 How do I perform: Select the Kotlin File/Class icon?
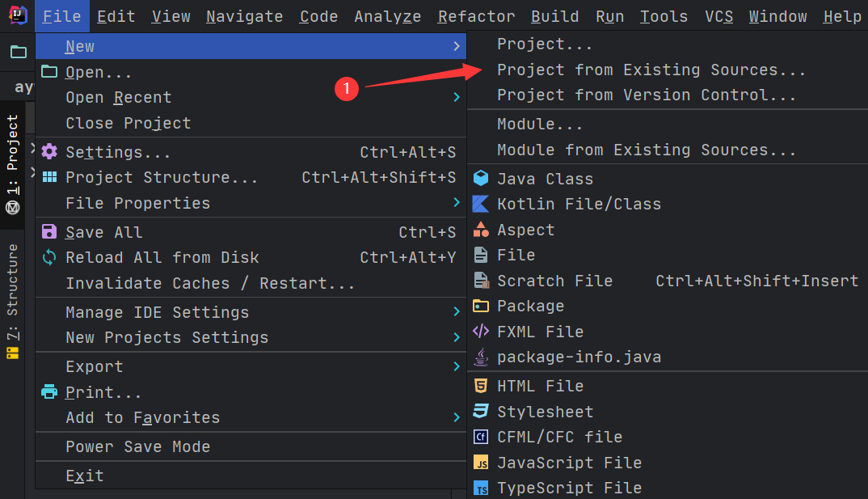(x=481, y=205)
